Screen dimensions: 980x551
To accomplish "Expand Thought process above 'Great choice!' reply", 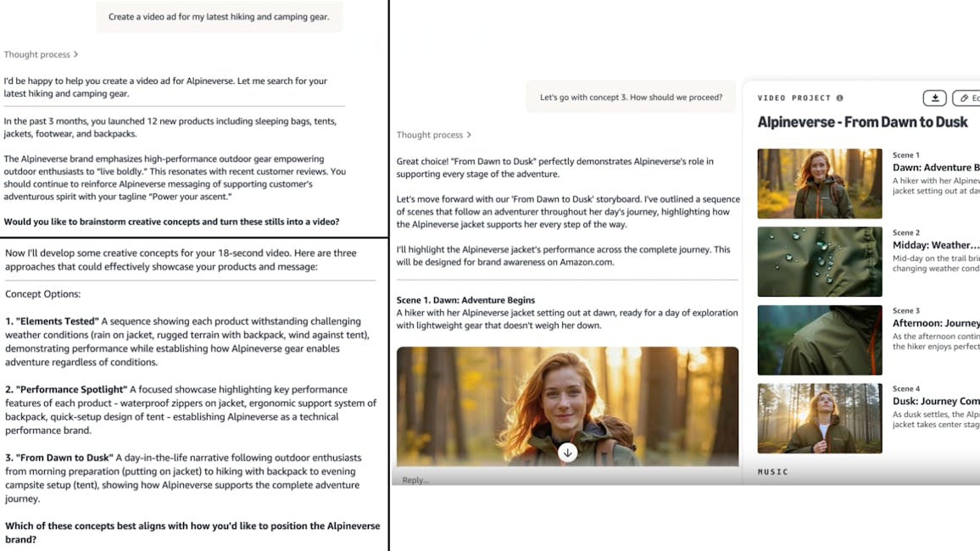I will pos(434,135).
